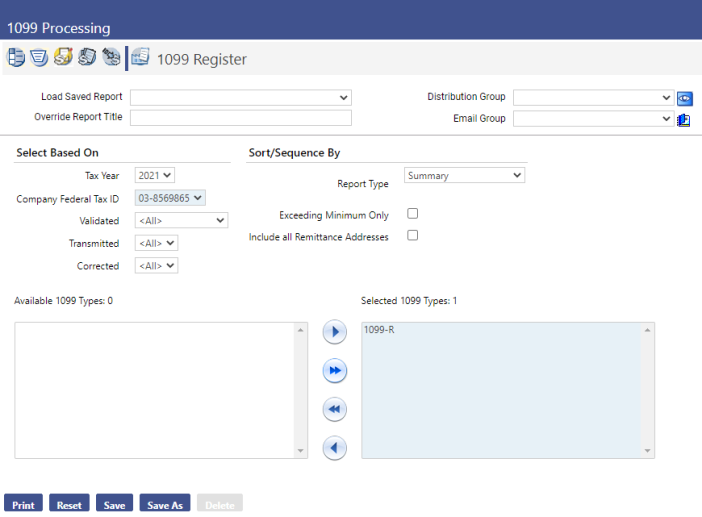The width and height of the screenshot is (702, 517).
Task: Click the 1099 Register icon beside the title
Action: 141,58
